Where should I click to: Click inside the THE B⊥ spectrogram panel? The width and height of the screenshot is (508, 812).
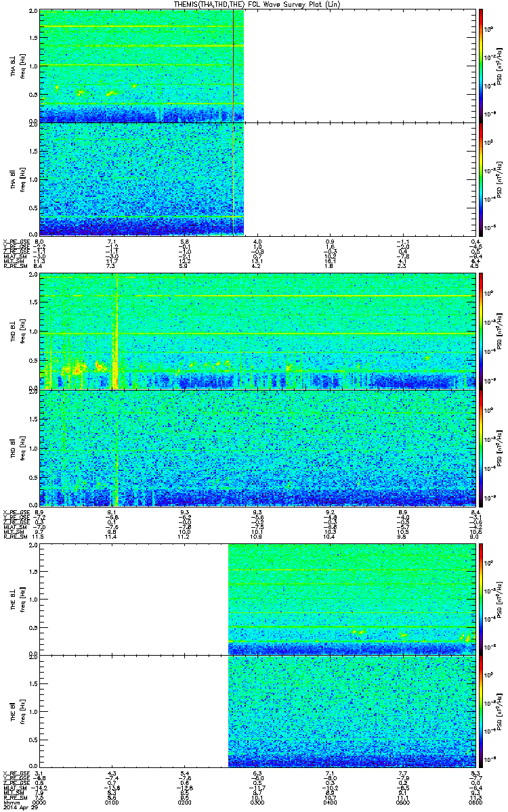tap(352, 598)
